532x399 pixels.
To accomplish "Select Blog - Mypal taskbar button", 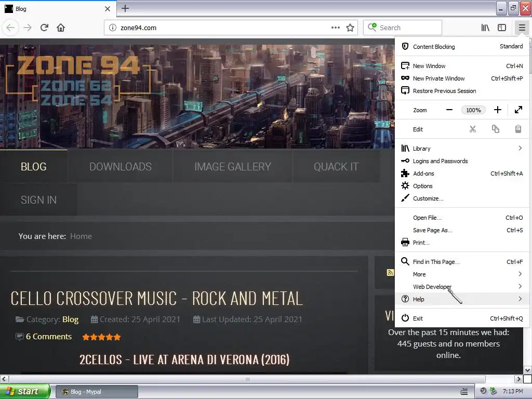I will click(x=97, y=392).
